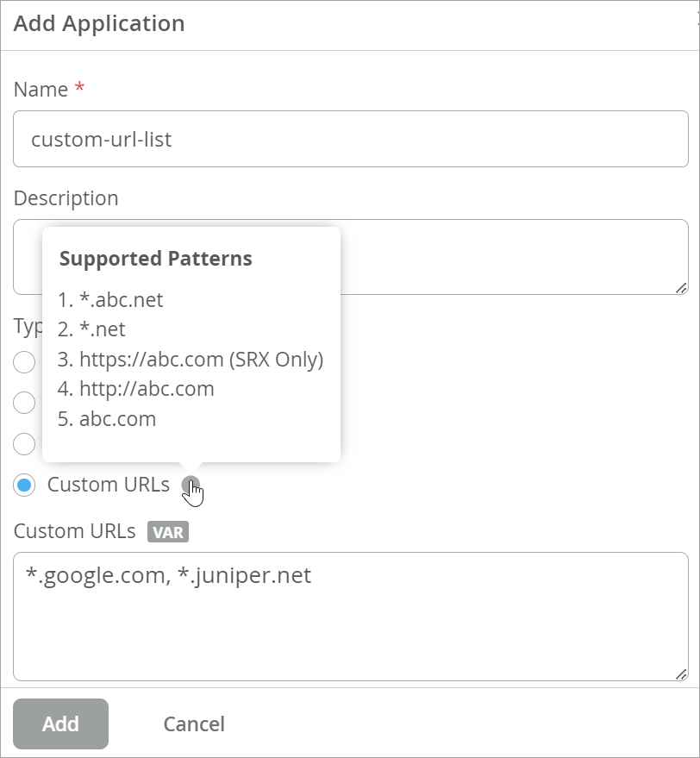This screenshot has height=758, width=700.
Task: Select the third radio option under Type
Action: click(25, 444)
